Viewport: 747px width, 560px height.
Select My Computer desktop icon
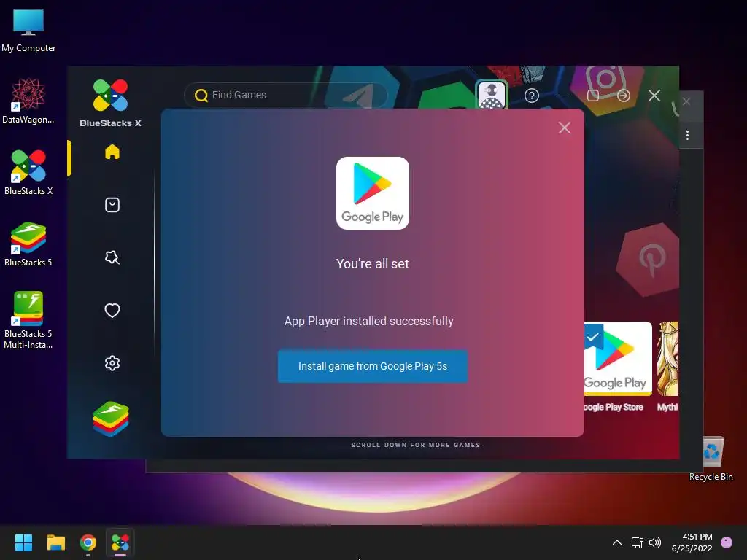tap(28, 31)
